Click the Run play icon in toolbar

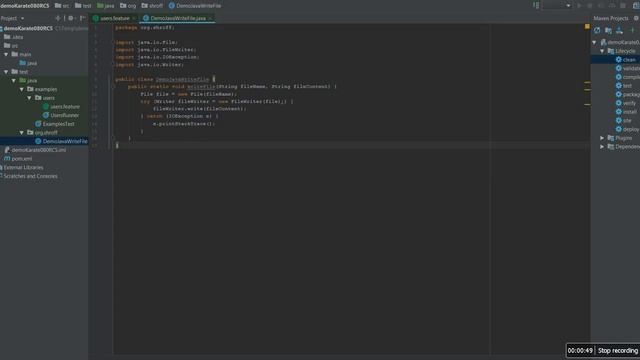tap(579, 6)
